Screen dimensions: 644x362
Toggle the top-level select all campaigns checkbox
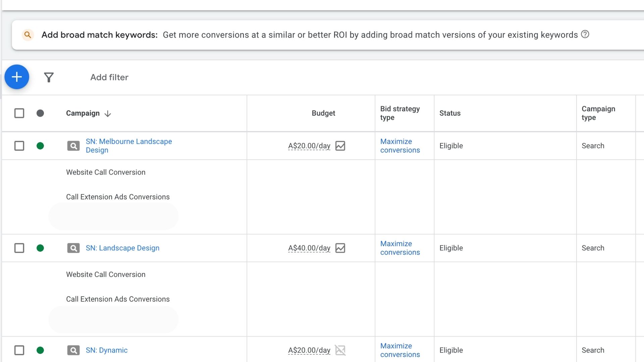click(x=19, y=113)
